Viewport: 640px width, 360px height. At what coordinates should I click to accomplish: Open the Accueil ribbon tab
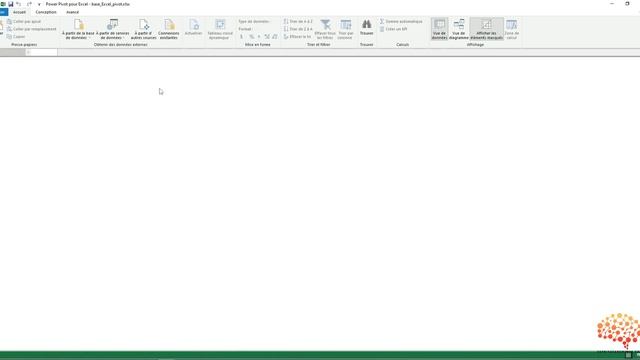19,12
